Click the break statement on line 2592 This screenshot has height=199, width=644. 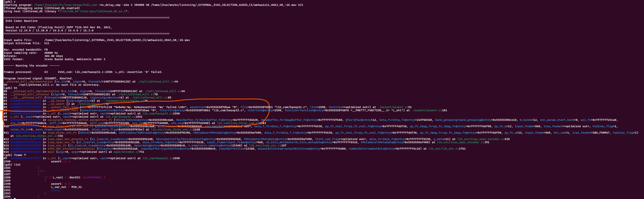click(56, 190)
